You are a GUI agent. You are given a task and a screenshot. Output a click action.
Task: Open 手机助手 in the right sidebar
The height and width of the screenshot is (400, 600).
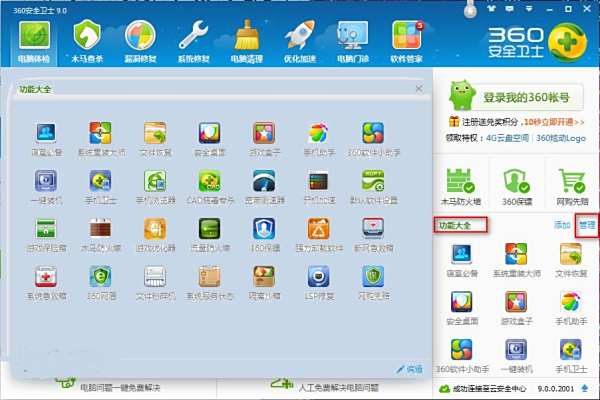pyautogui.click(x=571, y=307)
